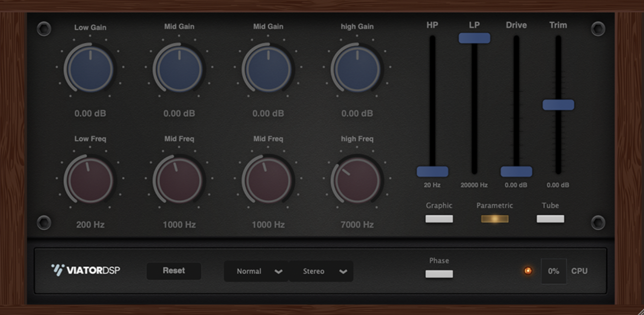
Task: Click the Reset button
Action: [x=174, y=271]
